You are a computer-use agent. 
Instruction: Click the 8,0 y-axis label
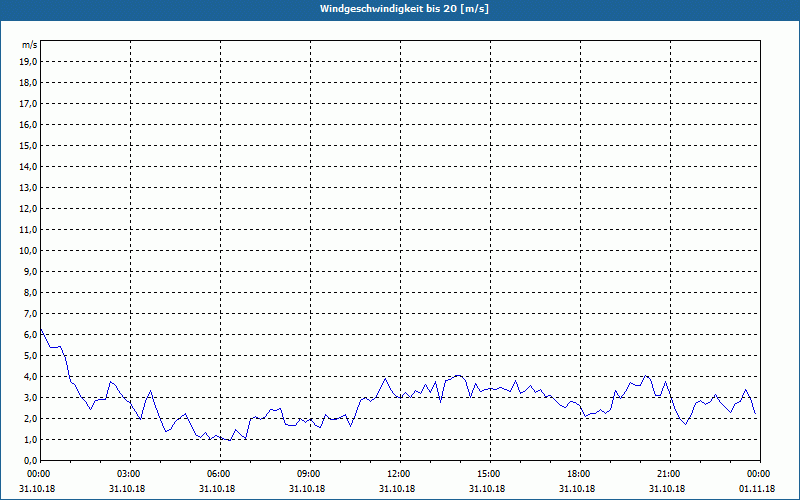click(30, 292)
